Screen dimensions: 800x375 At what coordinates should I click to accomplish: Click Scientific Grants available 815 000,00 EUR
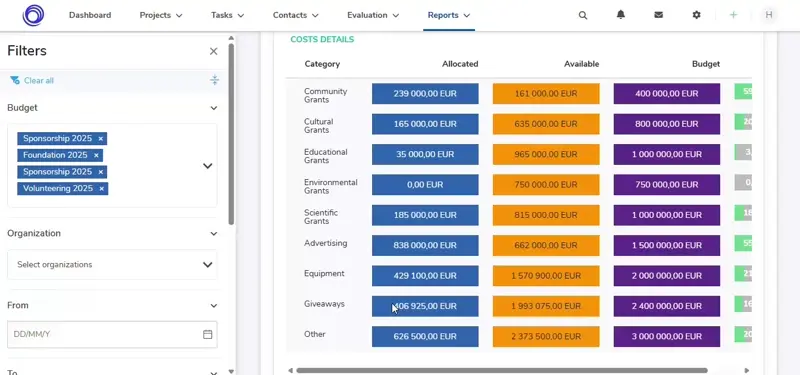546,215
